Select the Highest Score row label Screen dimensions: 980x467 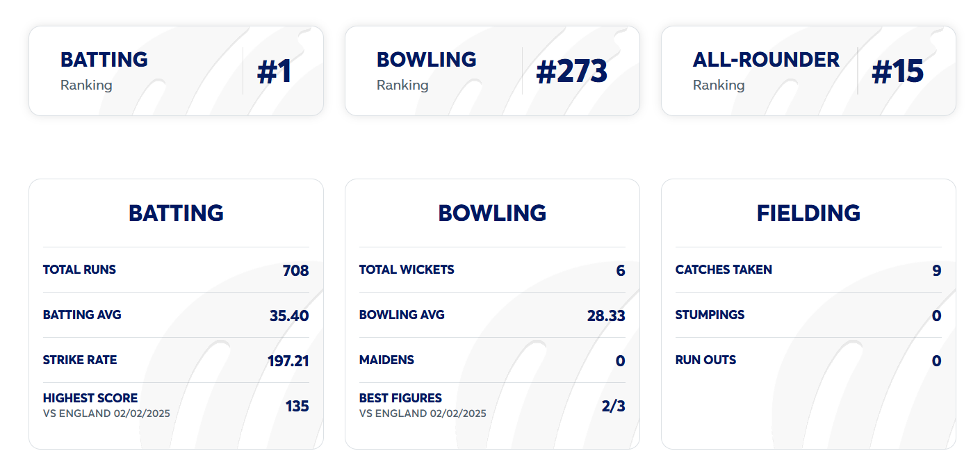90,398
